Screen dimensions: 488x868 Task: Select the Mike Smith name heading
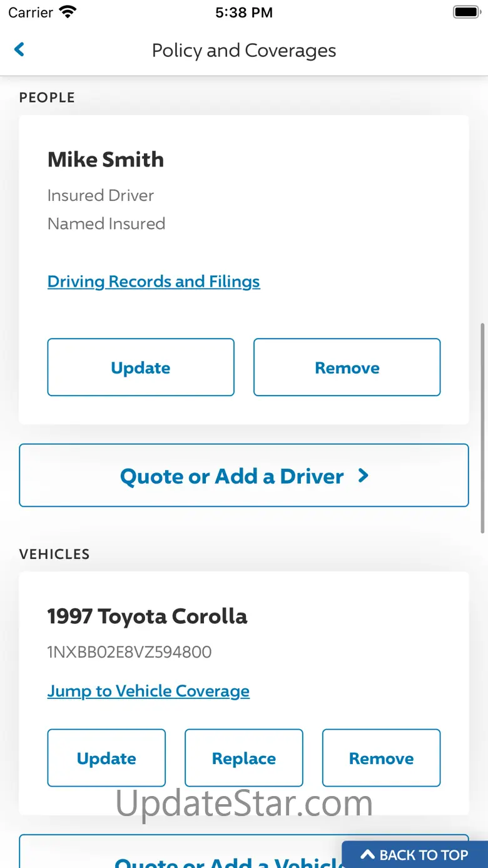pyautogui.click(x=106, y=160)
